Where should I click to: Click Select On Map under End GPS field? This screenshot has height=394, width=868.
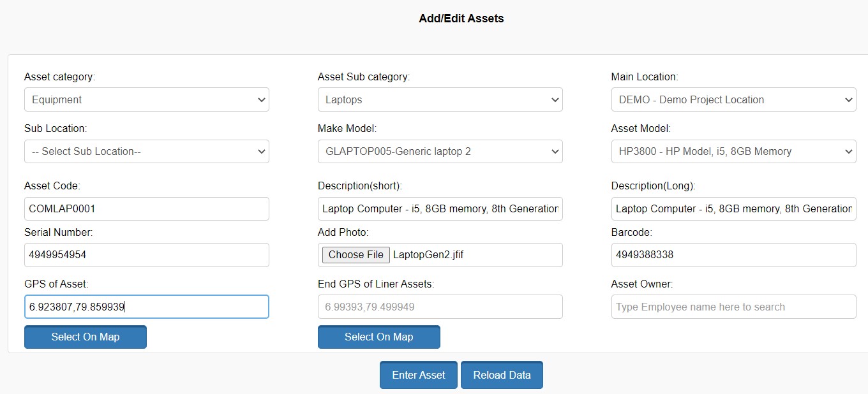(x=378, y=337)
